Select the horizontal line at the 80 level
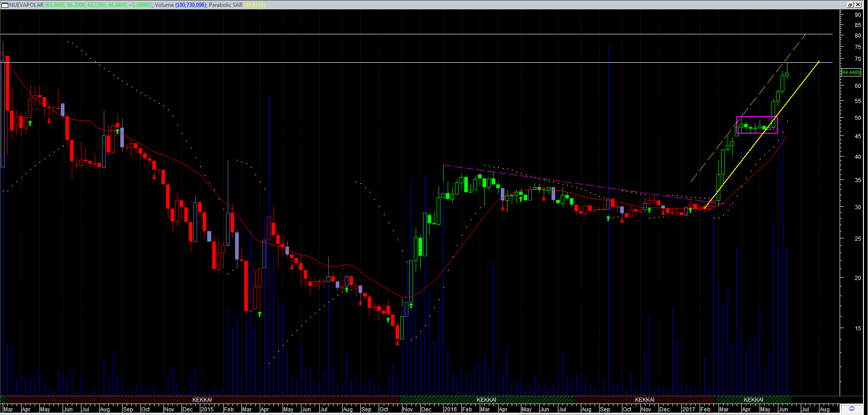Image resolution: width=868 pixels, height=415 pixels. coord(416,34)
